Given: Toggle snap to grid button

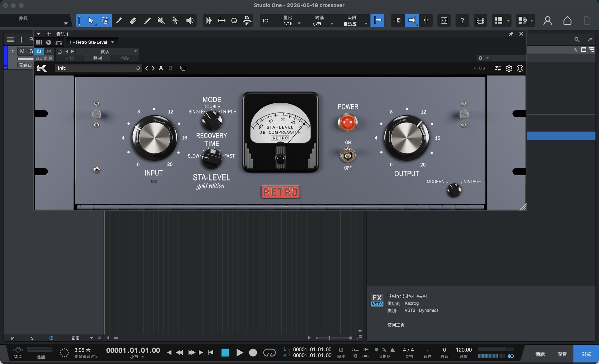Looking at the screenshot, I should click(x=377, y=21).
